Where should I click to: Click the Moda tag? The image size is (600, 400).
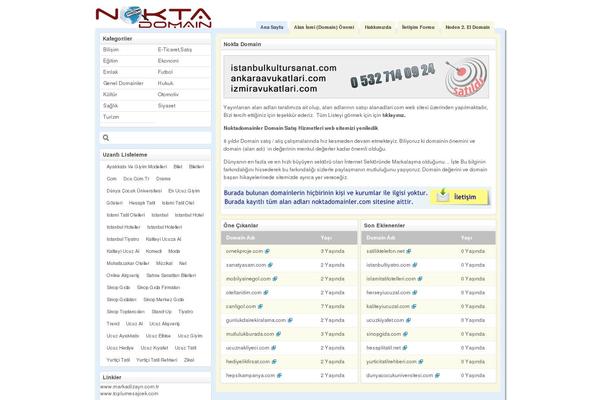[174, 251]
